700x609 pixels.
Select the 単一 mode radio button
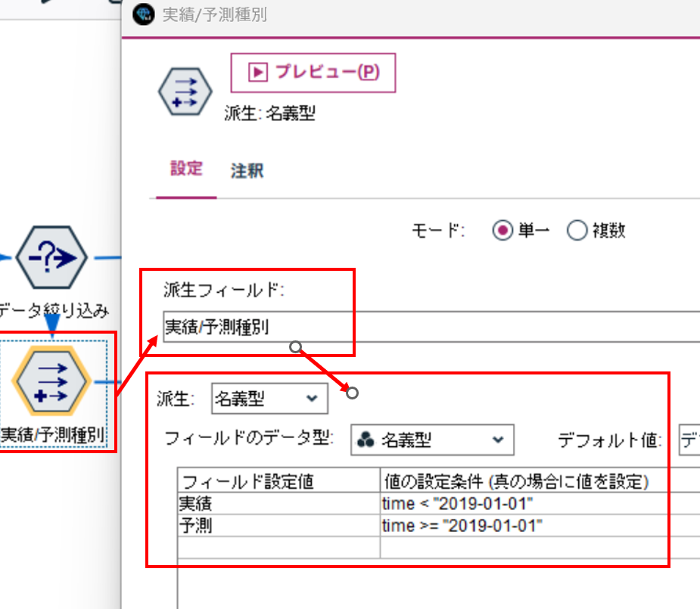coord(502,231)
